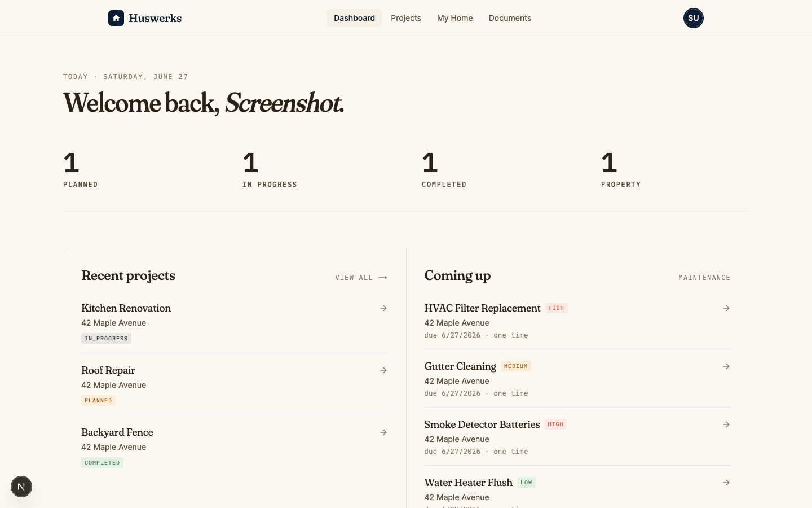
Task: Click the Coming up heading
Action: point(457,275)
